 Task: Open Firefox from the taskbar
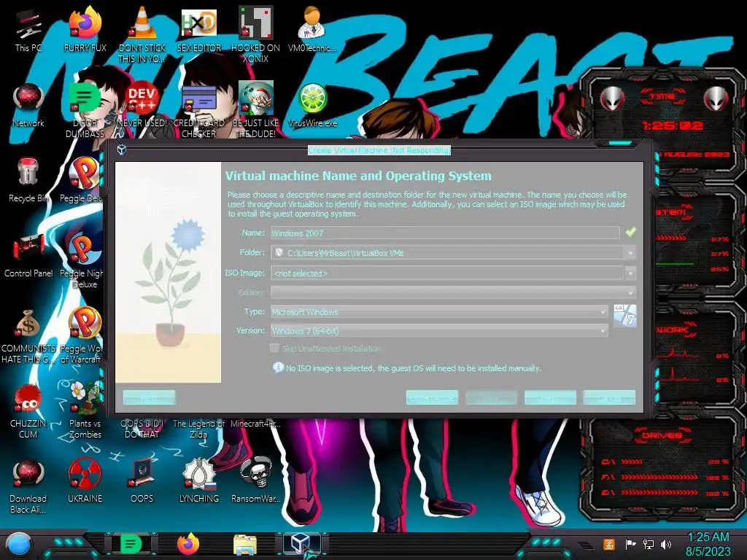[188, 544]
